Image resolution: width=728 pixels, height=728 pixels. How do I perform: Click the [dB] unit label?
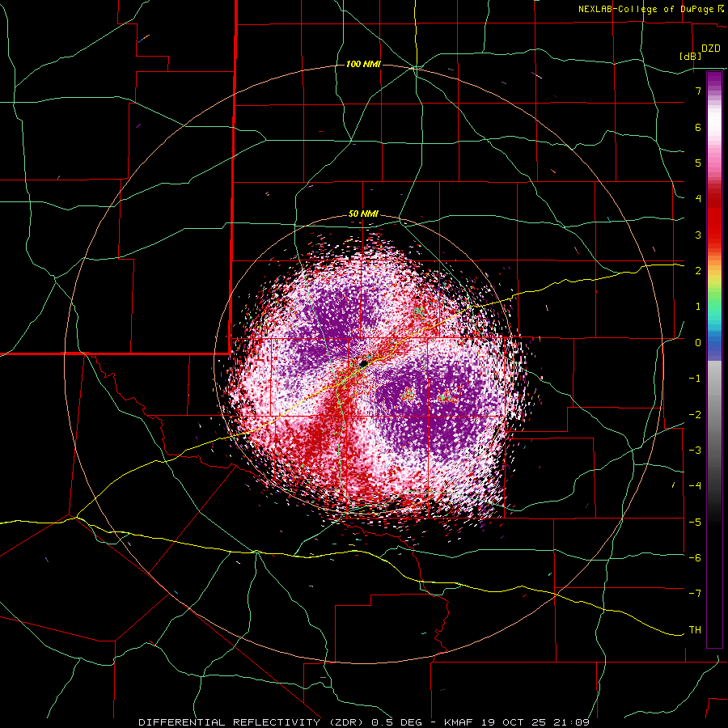(691, 57)
